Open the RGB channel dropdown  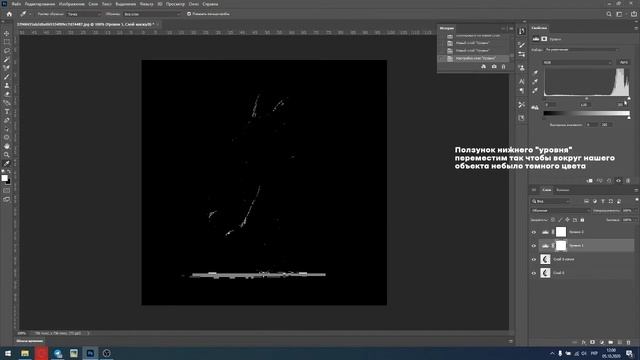[x=578, y=62]
